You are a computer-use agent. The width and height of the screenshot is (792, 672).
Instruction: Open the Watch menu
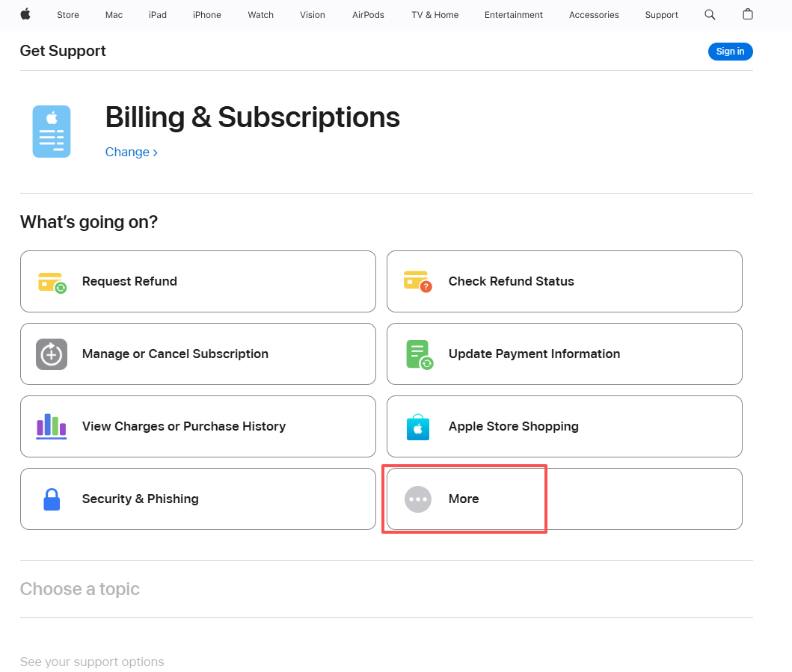[x=260, y=15]
